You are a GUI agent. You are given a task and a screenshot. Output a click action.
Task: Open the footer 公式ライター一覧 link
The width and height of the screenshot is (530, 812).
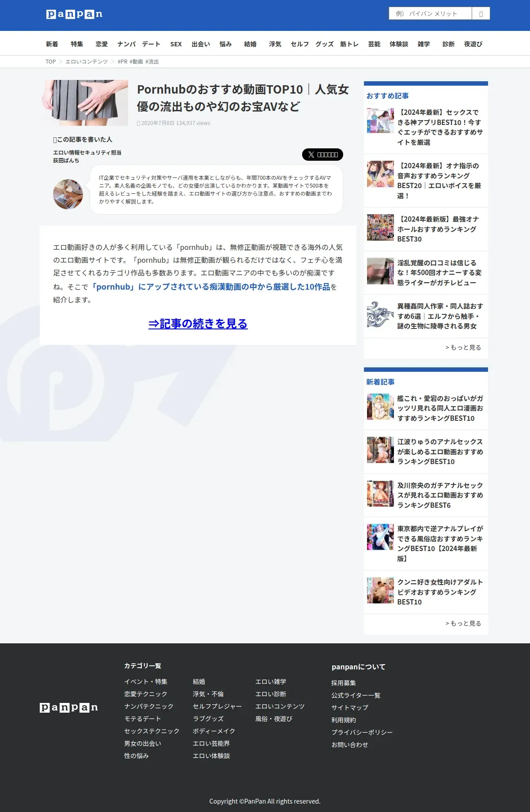point(356,695)
